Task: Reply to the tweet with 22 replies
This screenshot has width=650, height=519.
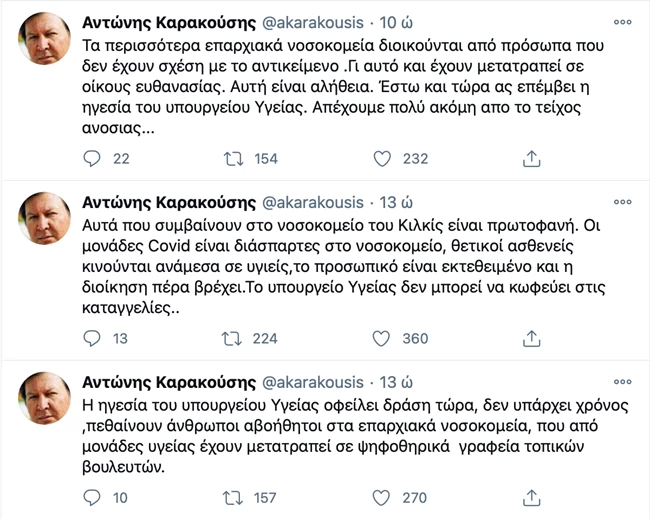Action: pos(93,158)
